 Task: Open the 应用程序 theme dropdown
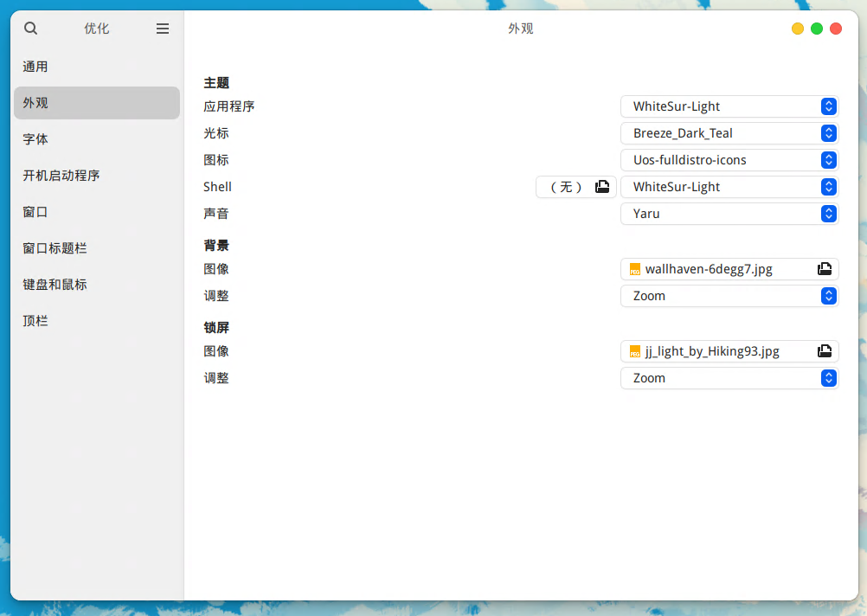[x=729, y=106]
